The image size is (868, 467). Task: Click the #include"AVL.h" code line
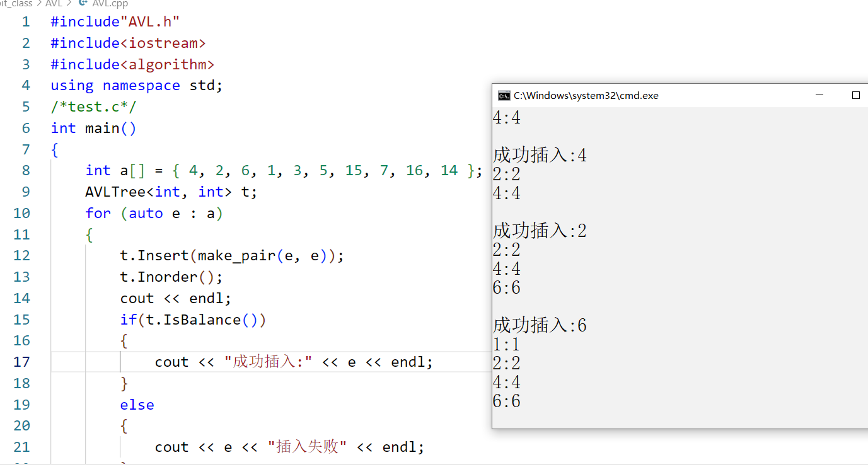pyautogui.click(x=115, y=22)
